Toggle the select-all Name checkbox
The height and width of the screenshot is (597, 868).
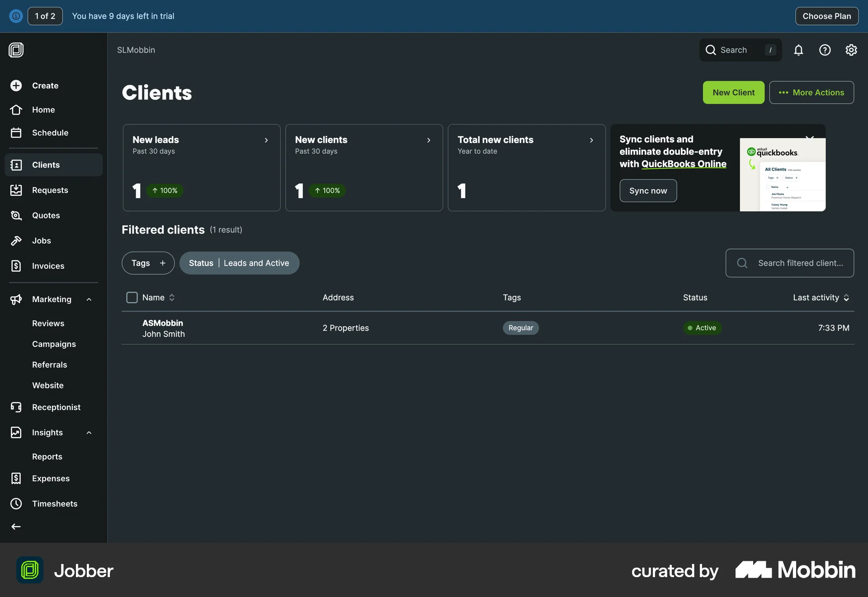tap(132, 297)
